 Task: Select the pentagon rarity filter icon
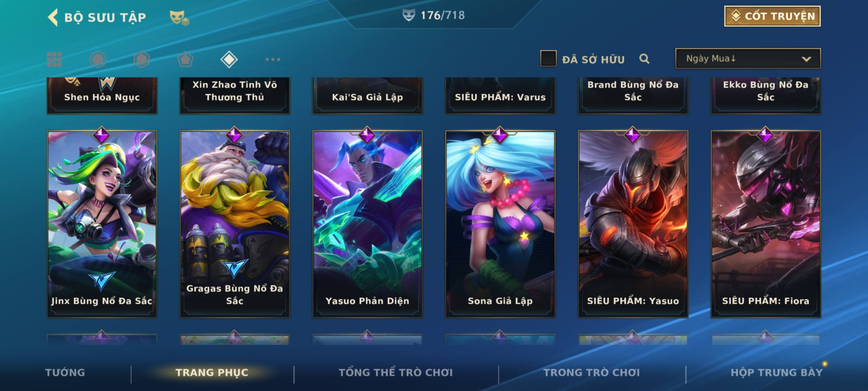[186, 59]
